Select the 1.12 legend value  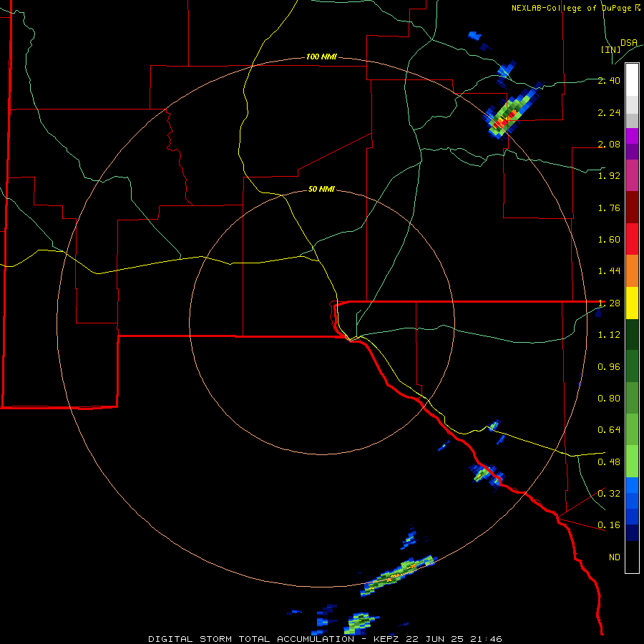tap(609, 335)
